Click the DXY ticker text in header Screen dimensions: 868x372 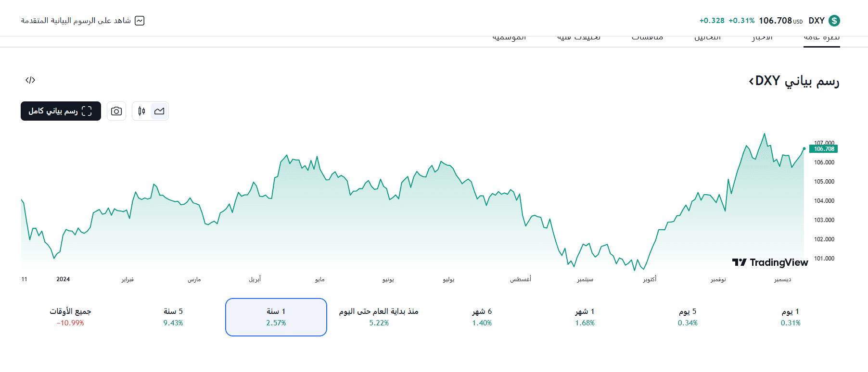(x=817, y=21)
